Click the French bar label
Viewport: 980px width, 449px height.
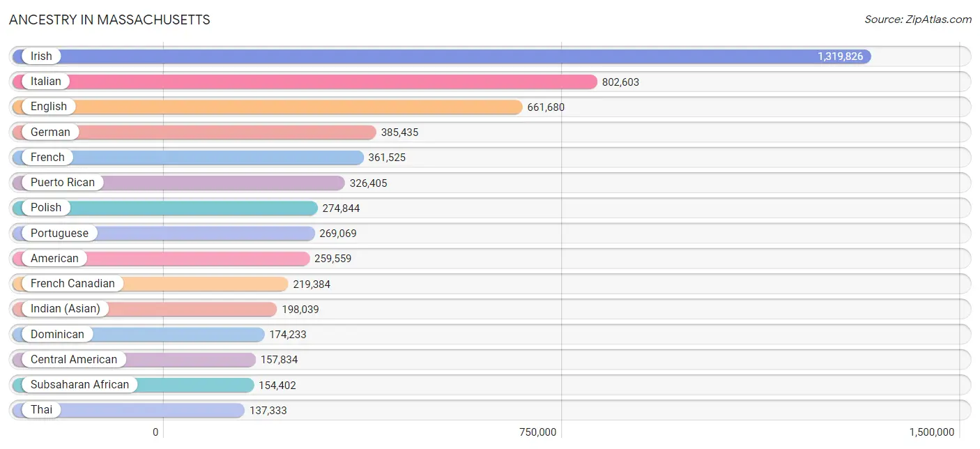47,158
